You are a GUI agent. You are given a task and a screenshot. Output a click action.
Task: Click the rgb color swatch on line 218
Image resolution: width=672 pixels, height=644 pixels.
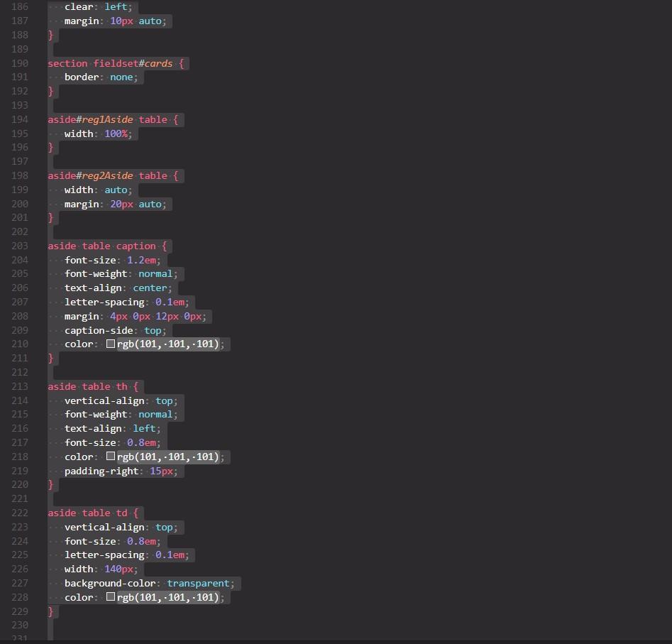coord(111,457)
